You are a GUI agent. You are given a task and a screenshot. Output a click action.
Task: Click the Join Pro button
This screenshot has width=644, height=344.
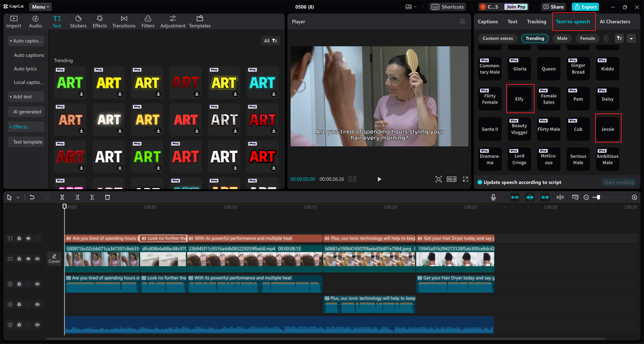click(x=516, y=7)
